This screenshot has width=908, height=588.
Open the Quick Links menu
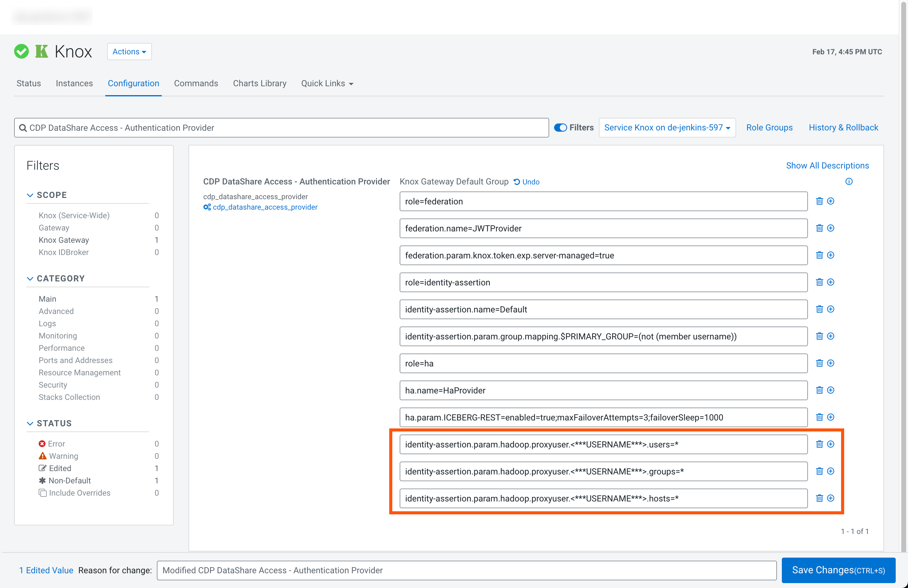point(327,83)
